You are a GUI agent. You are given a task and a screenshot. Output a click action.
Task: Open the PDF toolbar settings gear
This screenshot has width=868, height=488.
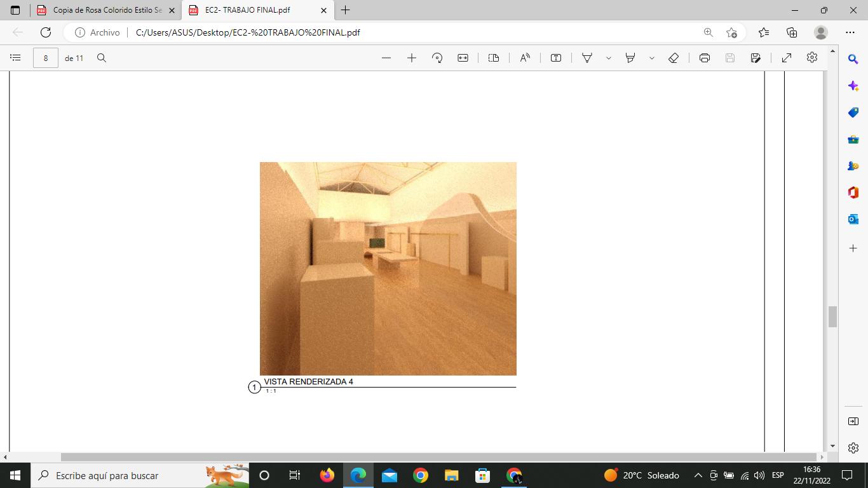pyautogui.click(x=812, y=58)
